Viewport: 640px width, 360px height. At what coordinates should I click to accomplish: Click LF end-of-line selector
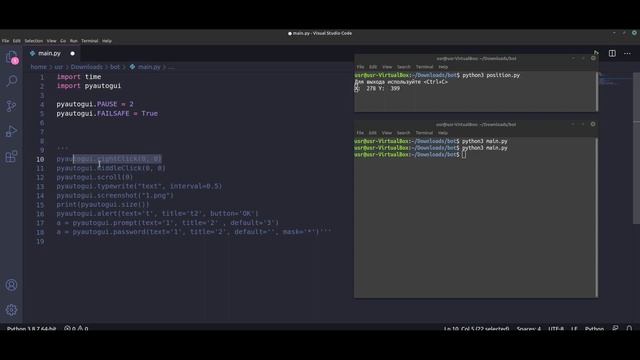574,329
